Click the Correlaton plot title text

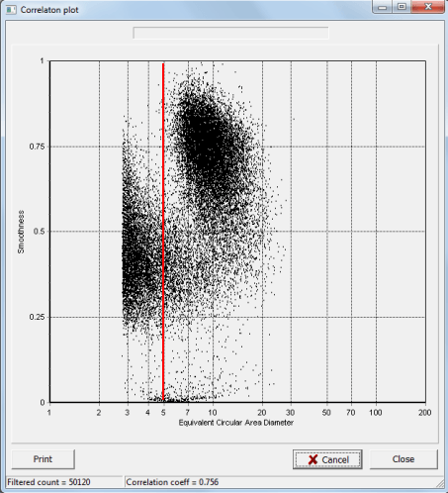pos(49,10)
